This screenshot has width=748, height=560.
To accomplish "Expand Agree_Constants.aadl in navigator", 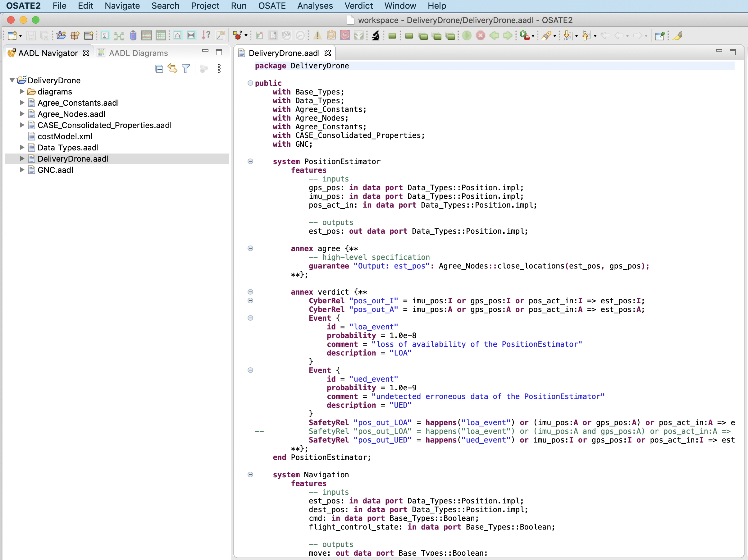I will coord(22,103).
